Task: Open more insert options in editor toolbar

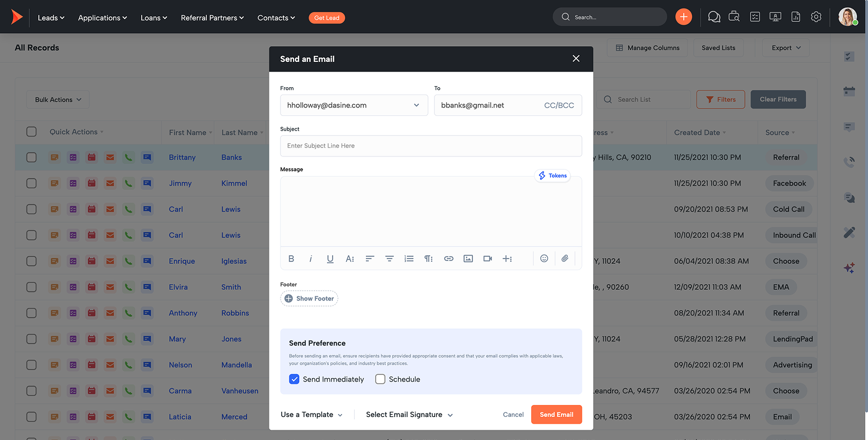Action: [x=507, y=259]
